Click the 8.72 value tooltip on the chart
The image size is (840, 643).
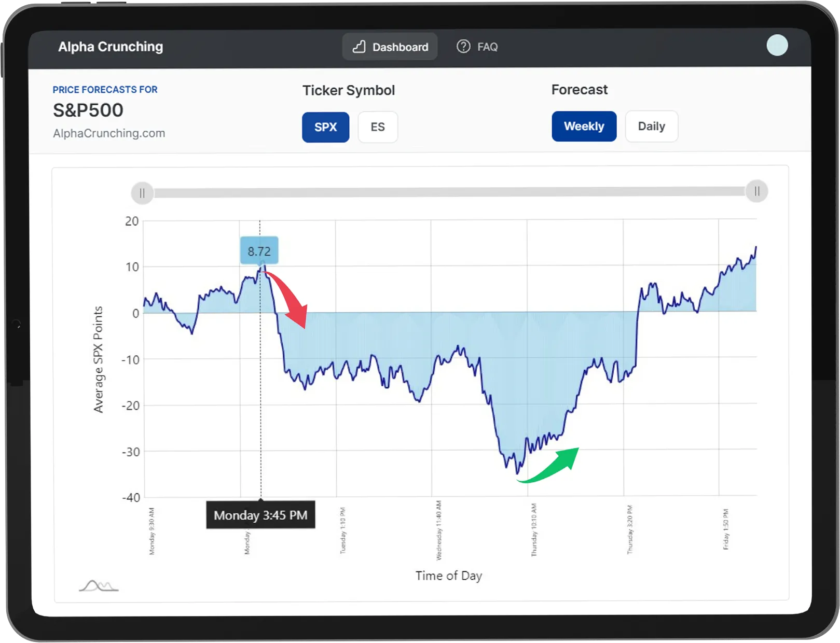point(260,250)
